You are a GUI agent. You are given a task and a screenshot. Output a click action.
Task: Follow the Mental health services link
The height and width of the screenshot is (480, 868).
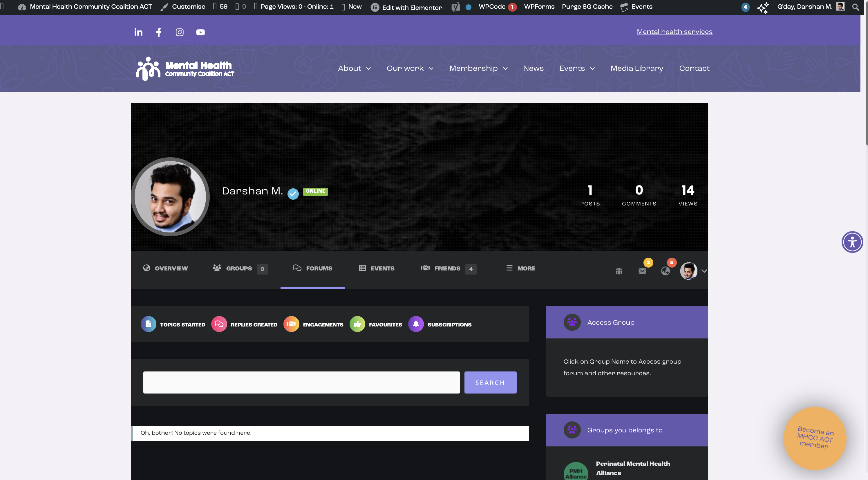click(674, 32)
